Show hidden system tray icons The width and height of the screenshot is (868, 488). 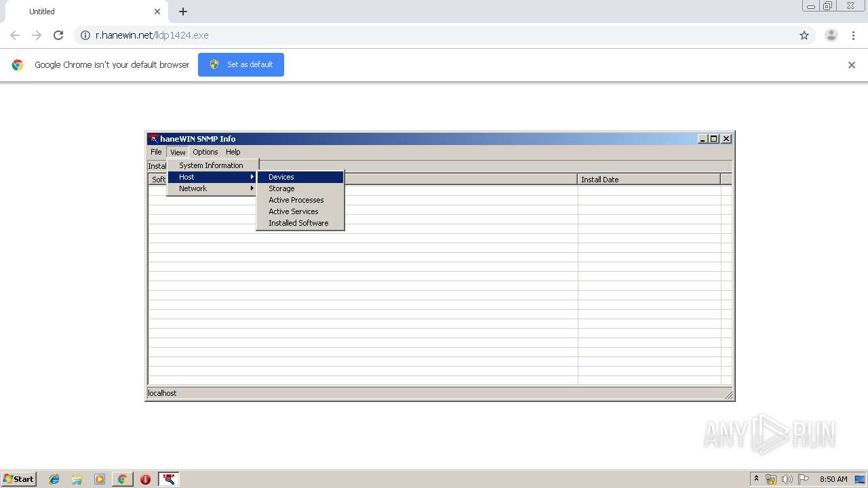click(757, 479)
